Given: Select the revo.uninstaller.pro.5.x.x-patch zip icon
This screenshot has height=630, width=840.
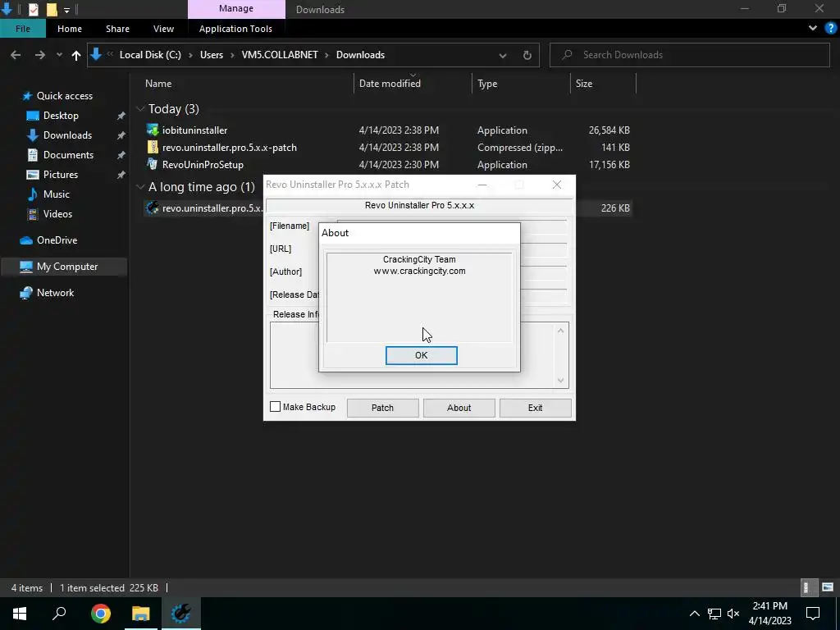Looking at the screenshot, I should 153,148.
